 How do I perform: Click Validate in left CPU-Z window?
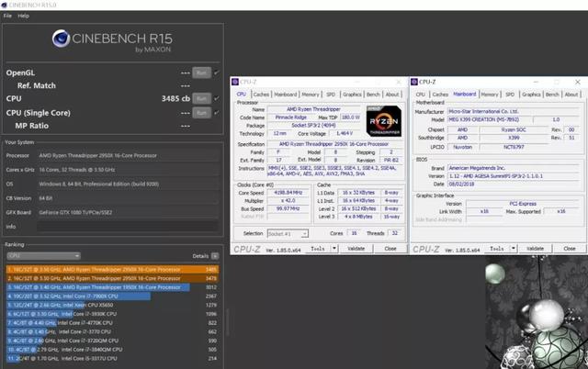pyautogui.click(x=356, y=249)
